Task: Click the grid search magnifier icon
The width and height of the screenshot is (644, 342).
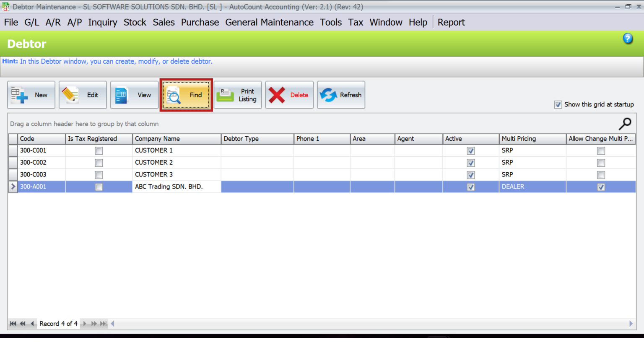Action: pyautogui.click(x=625, y=124)
